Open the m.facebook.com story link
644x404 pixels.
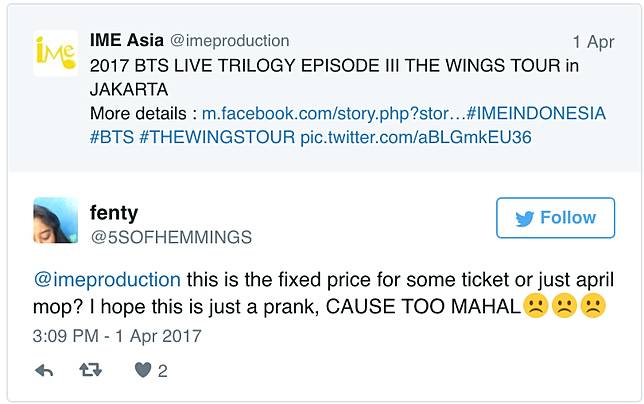pos(333,113)
